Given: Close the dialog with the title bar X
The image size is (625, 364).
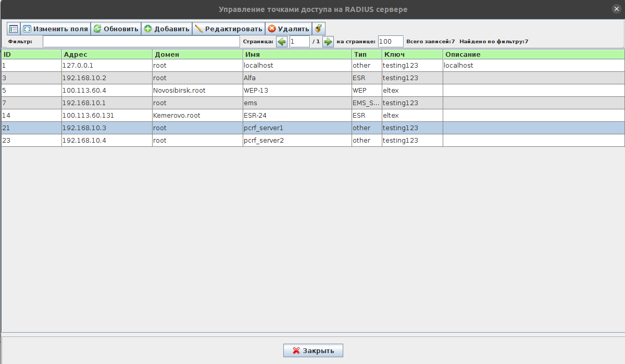Looking at the screenshot, I should click(x=617, y=9).
